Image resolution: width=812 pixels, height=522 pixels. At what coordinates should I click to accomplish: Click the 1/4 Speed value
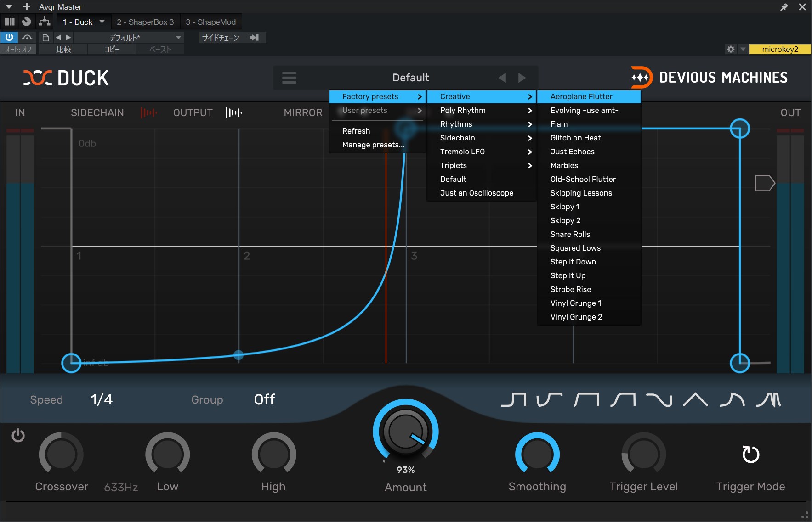102,399
